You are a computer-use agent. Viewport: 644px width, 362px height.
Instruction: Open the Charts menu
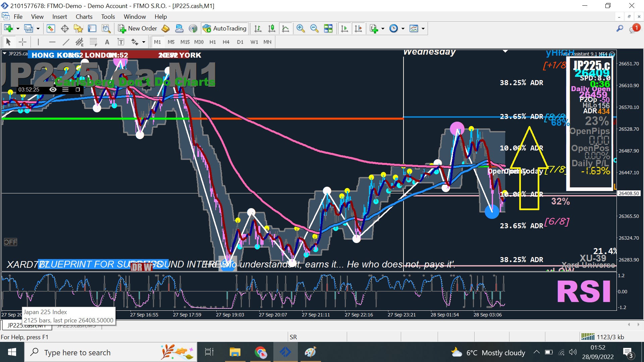[x=84, y=16]
